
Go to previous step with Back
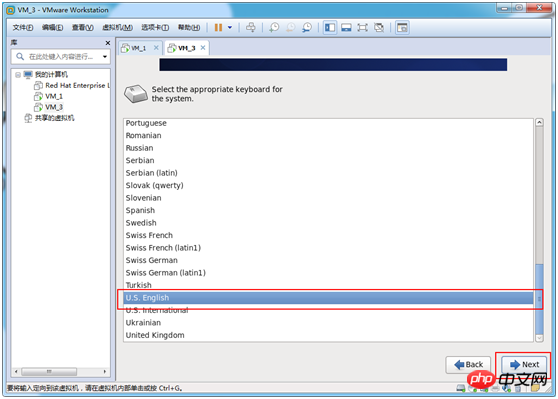(x=468, y=365)
